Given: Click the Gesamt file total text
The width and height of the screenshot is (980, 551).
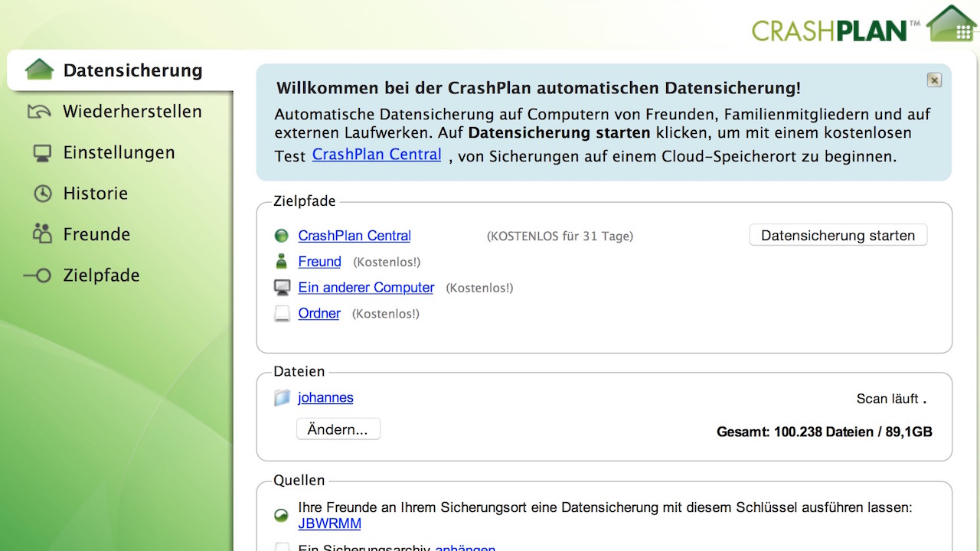Looking at the screenshot, I should tap(825, 432).
